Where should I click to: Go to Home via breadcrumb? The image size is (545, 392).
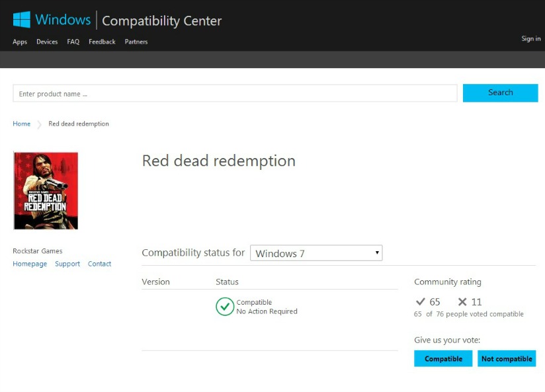click(x=21, y=124)
